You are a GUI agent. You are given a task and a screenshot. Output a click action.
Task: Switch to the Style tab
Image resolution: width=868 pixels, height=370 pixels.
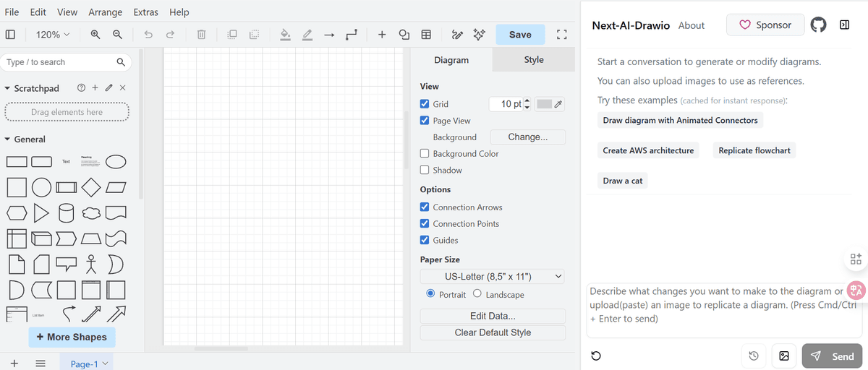[x=534, y=60]
